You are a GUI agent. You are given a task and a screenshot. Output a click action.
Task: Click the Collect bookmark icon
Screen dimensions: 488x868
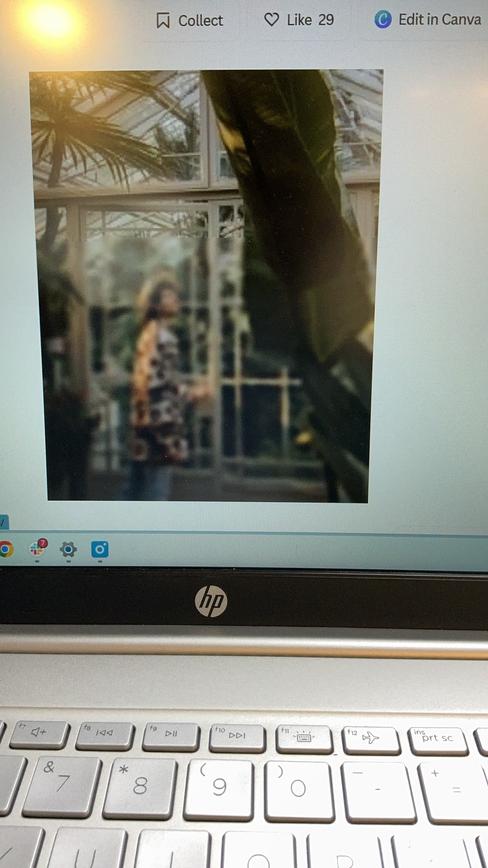click(x=163, y=20)
